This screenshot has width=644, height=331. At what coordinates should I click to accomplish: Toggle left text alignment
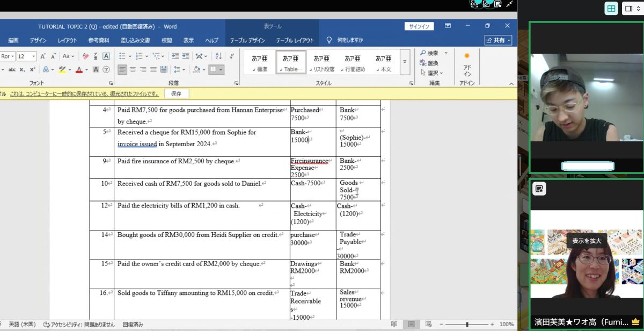(122, 69)
